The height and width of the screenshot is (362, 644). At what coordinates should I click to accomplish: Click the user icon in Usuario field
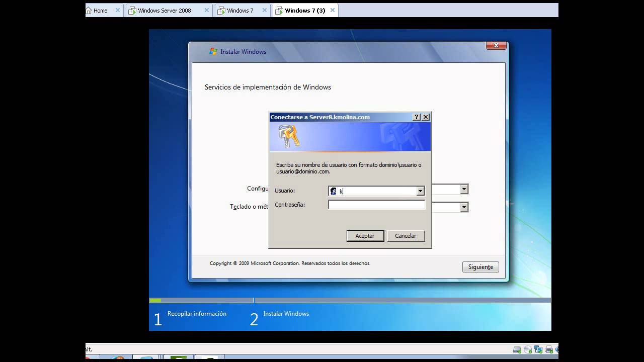pyautogui.click(x=333, y=191)
